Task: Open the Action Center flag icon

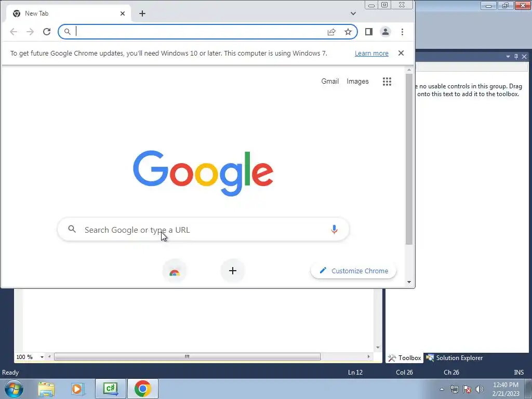Action: coord(467,389)
